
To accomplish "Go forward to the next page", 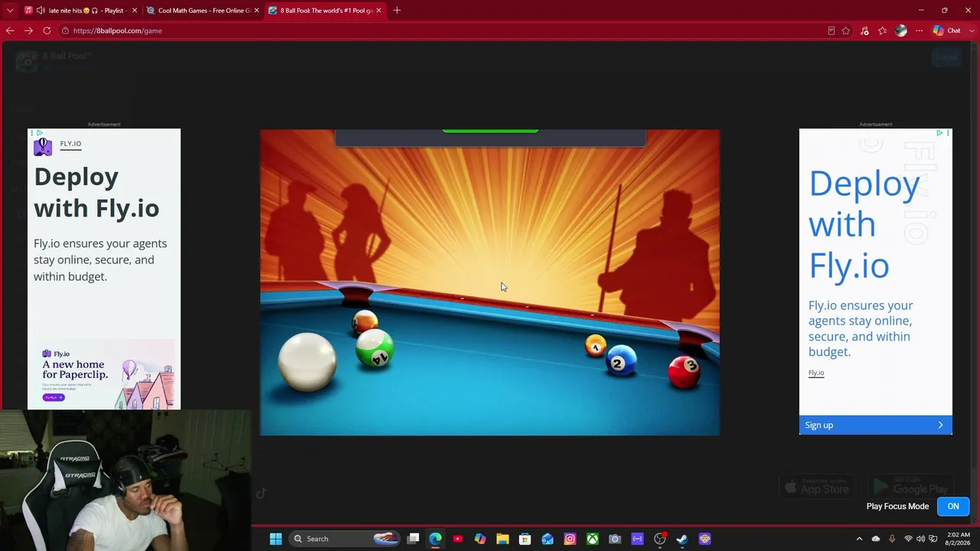I will click(x=28, y=31).
